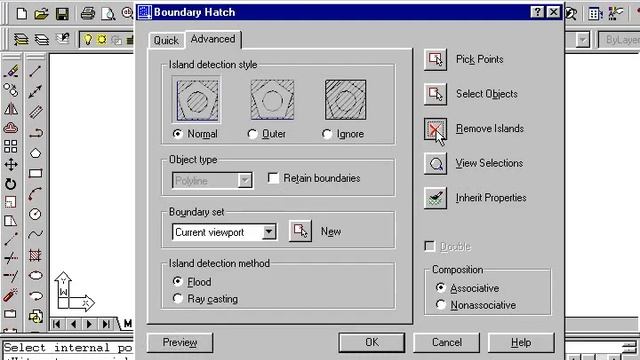Click the New boundary set icon button

(300, 231)
